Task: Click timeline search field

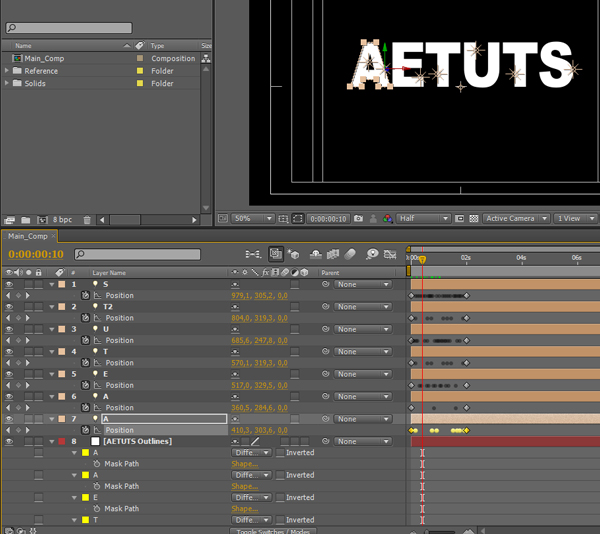Action: pyautogui.click(x=137, y=254)
